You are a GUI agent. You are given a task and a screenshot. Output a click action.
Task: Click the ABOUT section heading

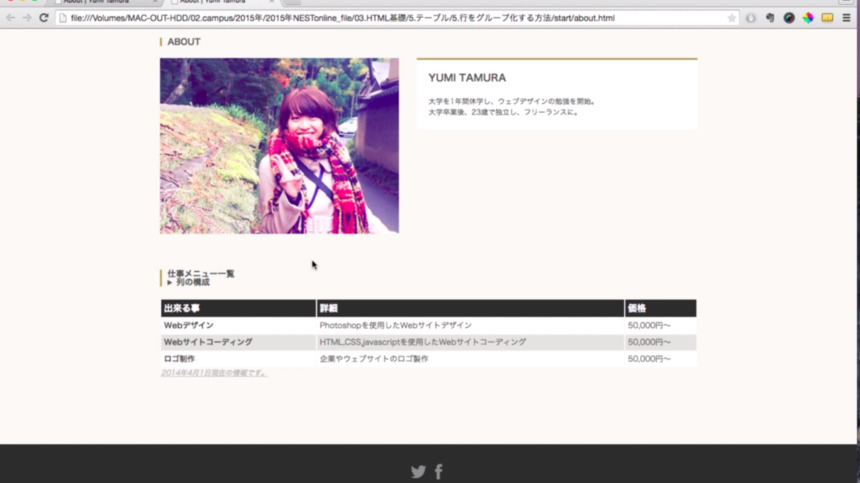[184, 42]
